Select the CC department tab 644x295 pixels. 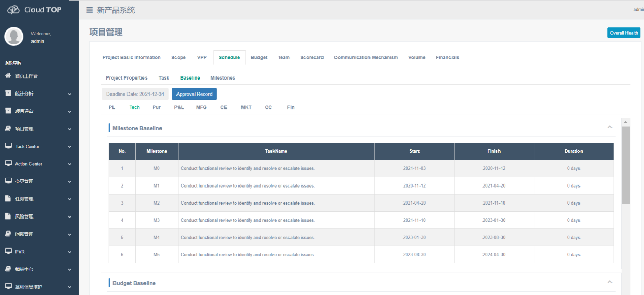point(268,107)
